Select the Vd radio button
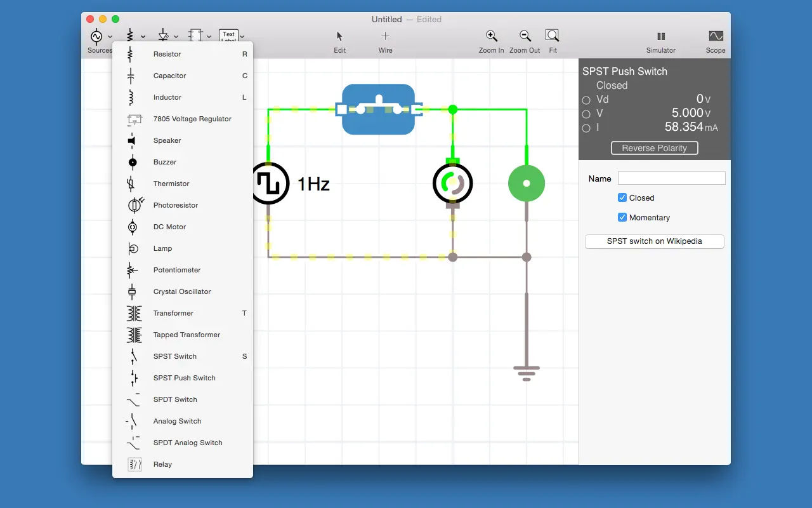Screen dimensions: 812x508 (x=586, y=100)
